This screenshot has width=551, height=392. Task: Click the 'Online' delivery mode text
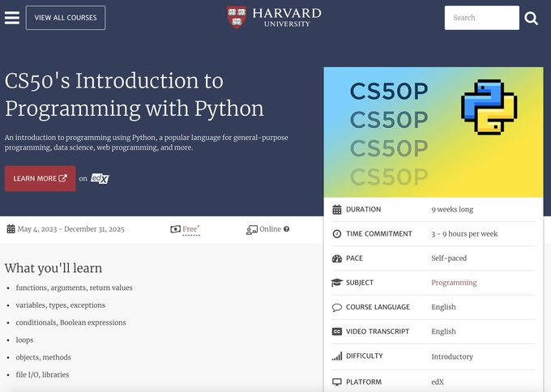click(270, 229)
